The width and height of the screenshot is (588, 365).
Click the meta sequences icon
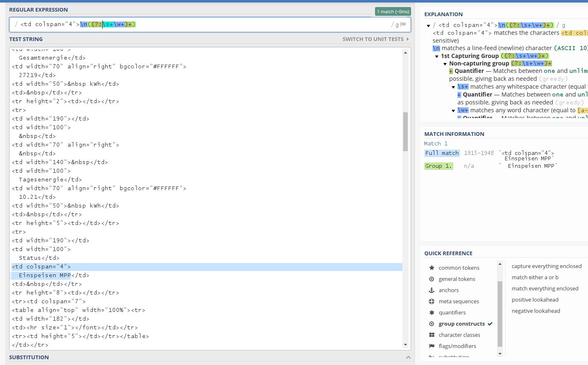(x=432, y=301)
